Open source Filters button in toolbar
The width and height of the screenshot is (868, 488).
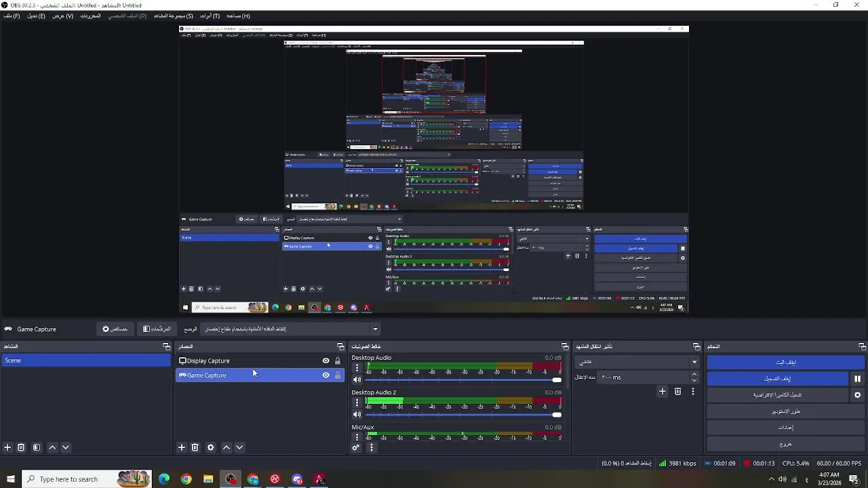(157, 329)
